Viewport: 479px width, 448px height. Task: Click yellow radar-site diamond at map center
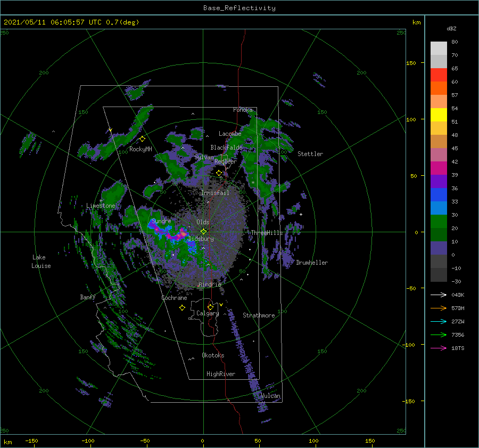point(203,232)
